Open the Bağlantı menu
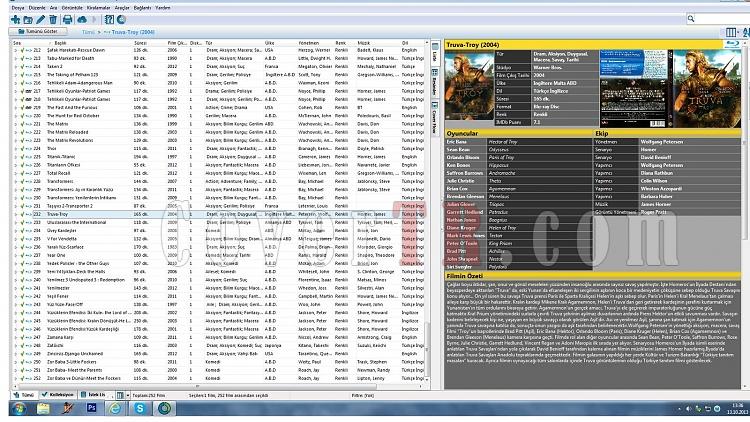This screenshot has width=750, height=422. [142, 8]
